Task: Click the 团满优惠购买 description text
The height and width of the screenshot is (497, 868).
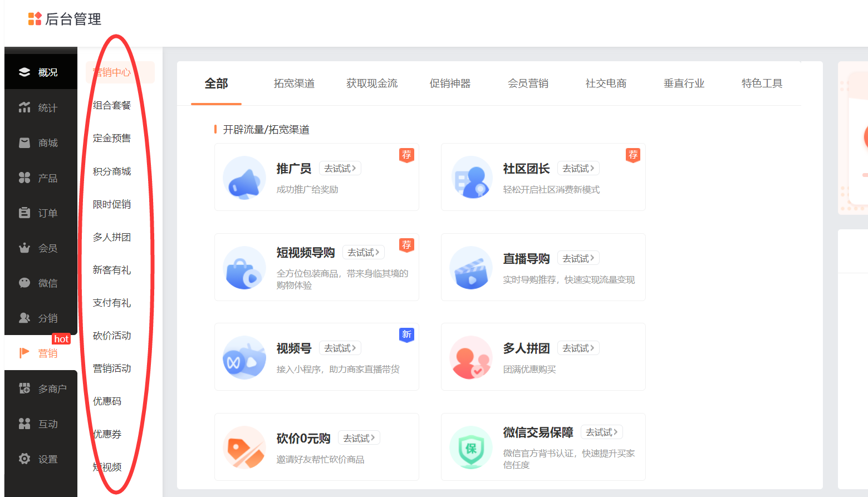Action: click(529, 370)
